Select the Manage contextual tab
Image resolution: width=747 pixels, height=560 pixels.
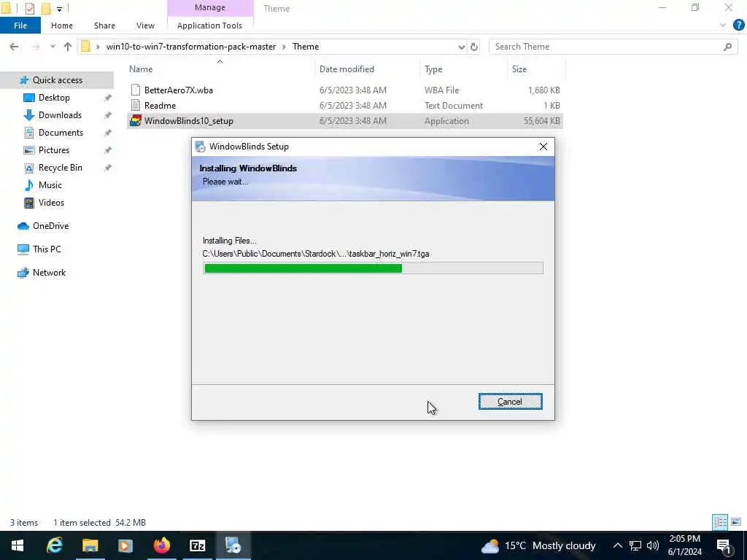pyautogui.click(x=209, y=7)
